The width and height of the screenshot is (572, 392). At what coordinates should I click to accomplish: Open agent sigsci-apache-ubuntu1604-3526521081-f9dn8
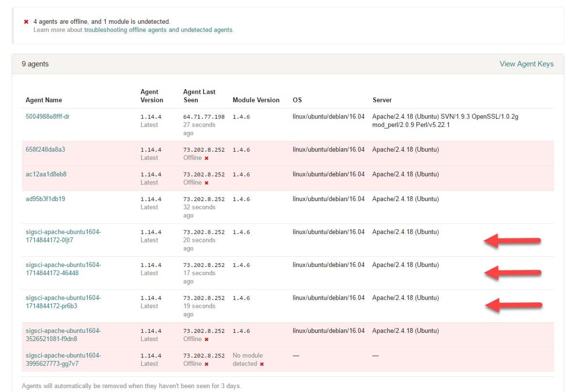click(x=63, y=335)
